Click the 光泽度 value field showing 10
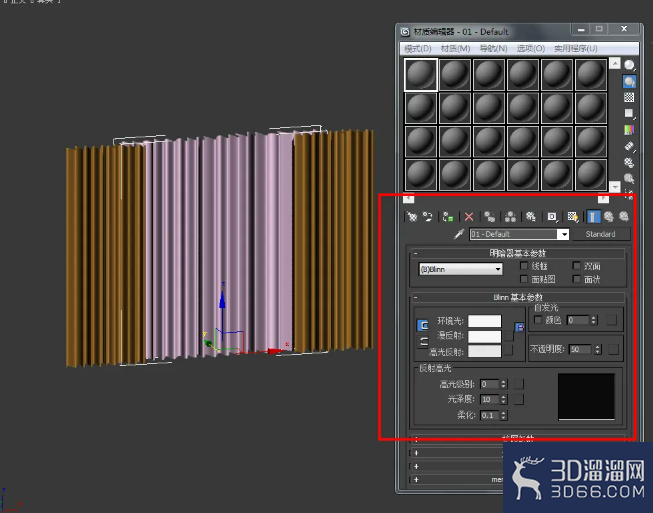653x513 pixels. tap(489, 399)
